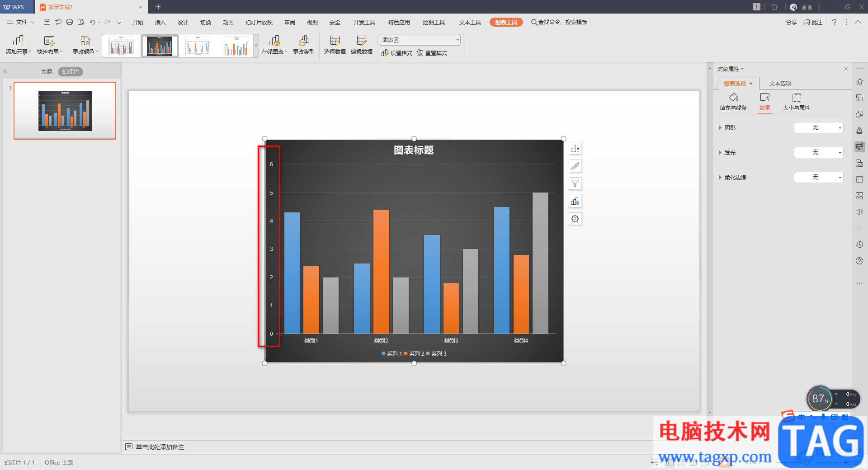Open the Shadow (阴影) preset dropdown
This screenshot has height=470, width=868.
(818, 128)
